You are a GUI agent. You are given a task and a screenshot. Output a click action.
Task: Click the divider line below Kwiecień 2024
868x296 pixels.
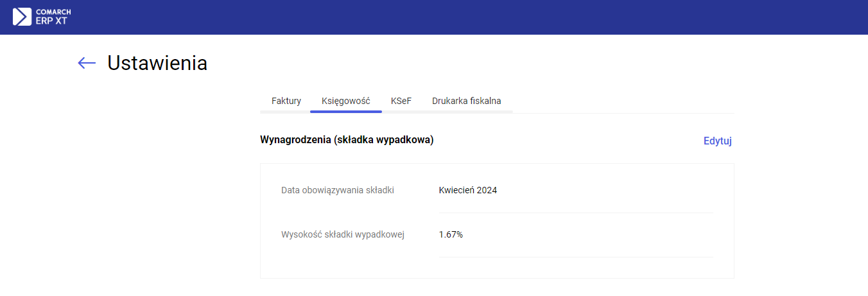pyautogui.click(x=576, y=213)
